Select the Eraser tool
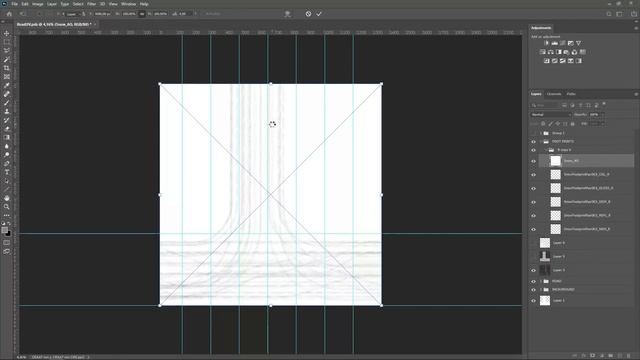 pos(7,129)
